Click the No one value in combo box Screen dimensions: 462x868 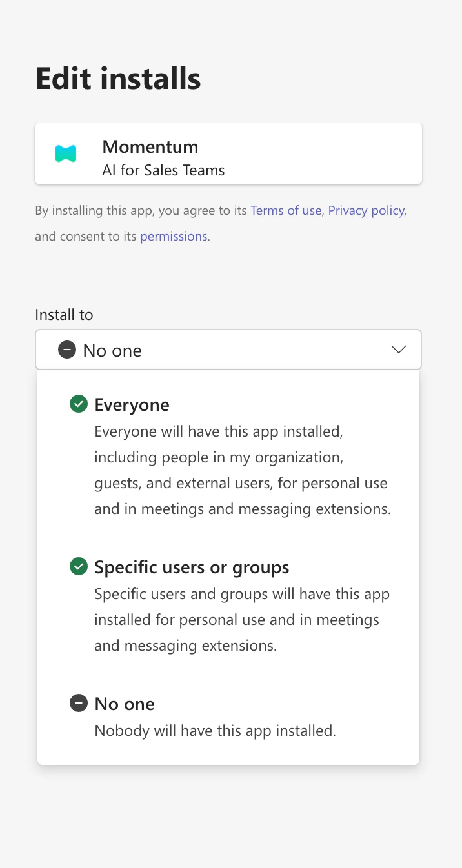pyautogui.click(x=112, y=350)
